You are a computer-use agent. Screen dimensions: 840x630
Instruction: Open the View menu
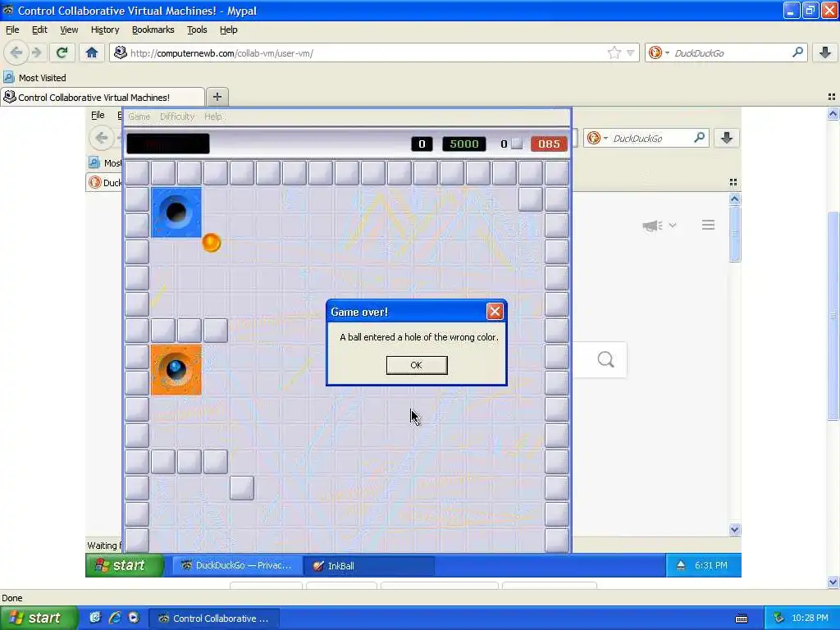69,30
